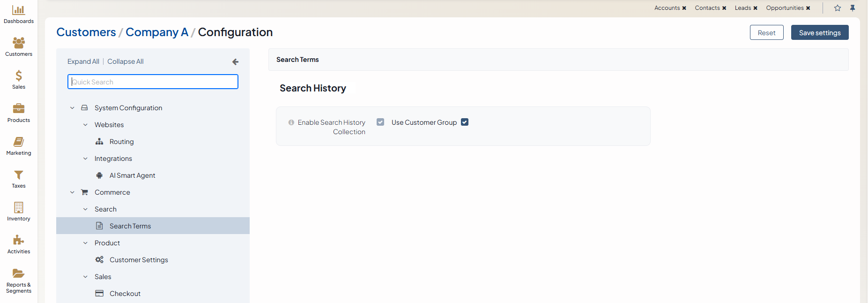
Task: Open the Products briefcase icon
Action: (19, 108)
